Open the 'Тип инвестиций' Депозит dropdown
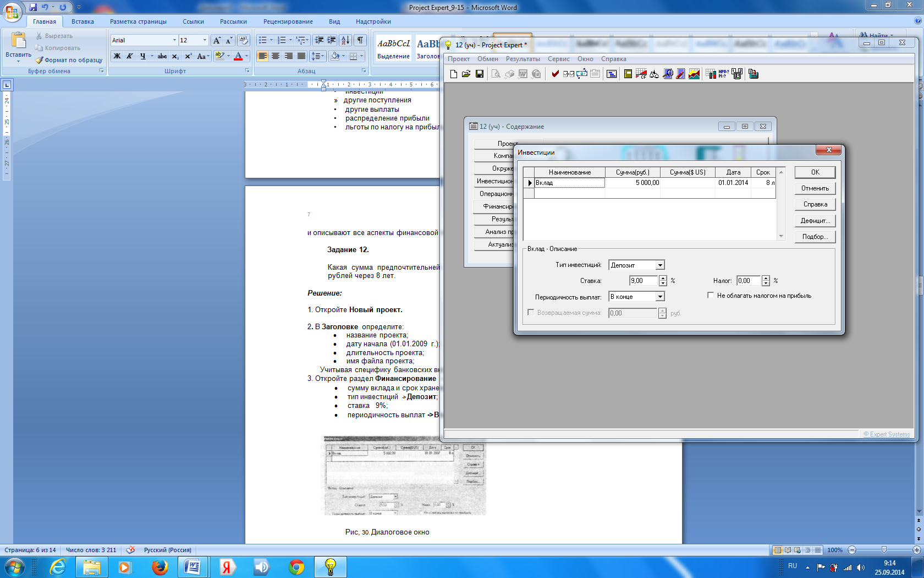This screenshot has width=924, height=578. pos(660,265)
